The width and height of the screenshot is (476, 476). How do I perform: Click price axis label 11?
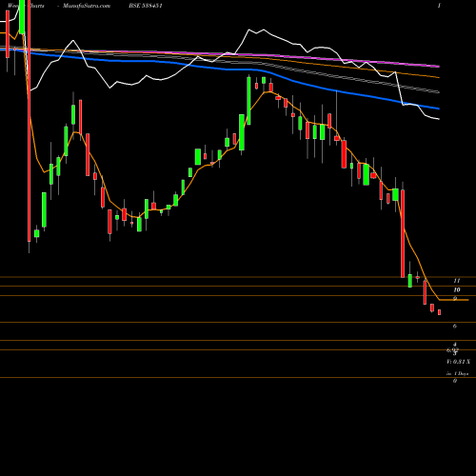coord(457,281)
